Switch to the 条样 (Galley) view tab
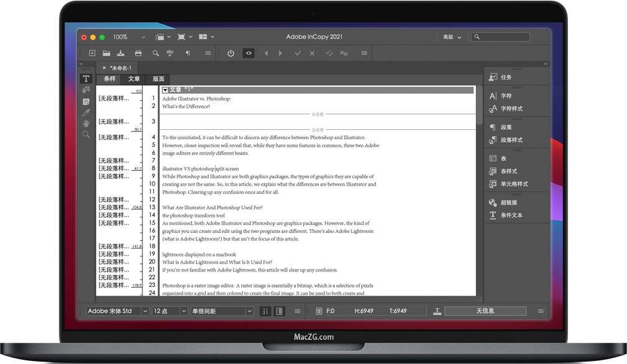This screenshot has width=627, height=364. 109,79
